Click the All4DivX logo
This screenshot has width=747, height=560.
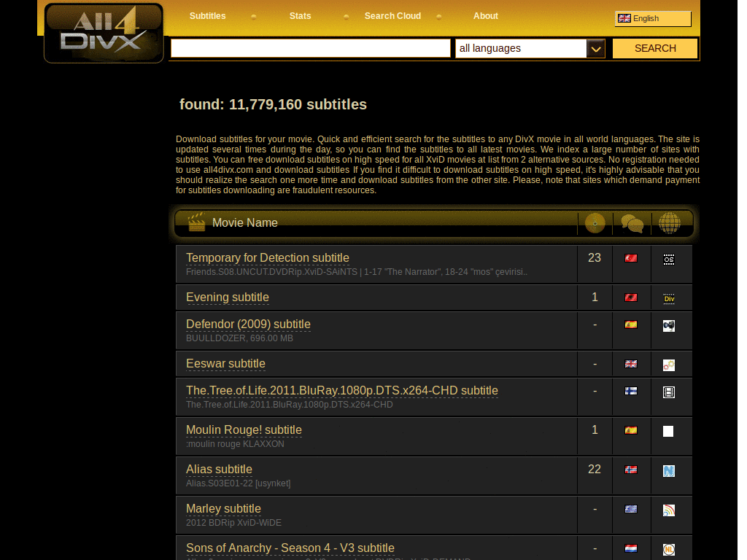[x=104, y=33]
